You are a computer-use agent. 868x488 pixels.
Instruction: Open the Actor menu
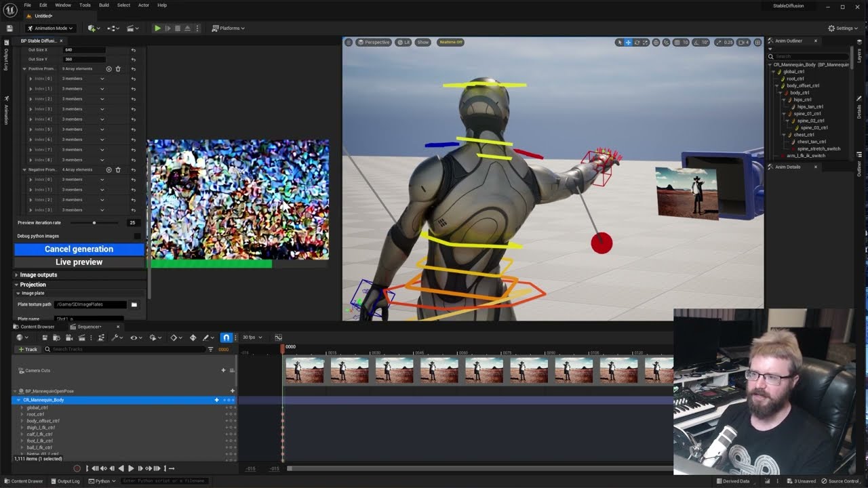pos(144,5)
